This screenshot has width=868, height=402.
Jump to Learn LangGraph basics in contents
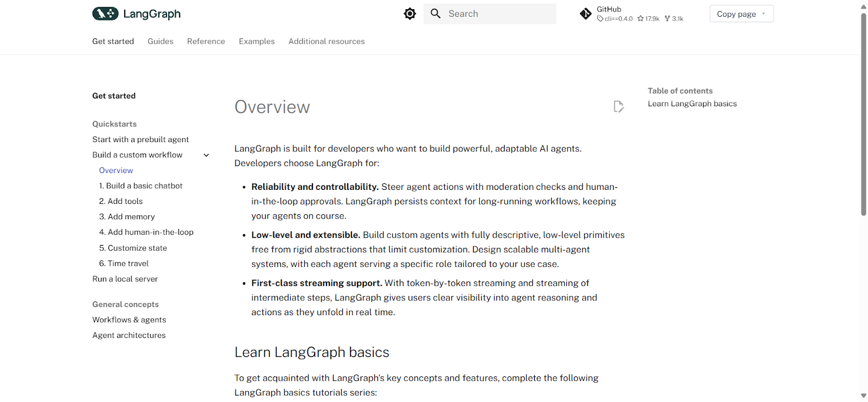click(692, 104)
